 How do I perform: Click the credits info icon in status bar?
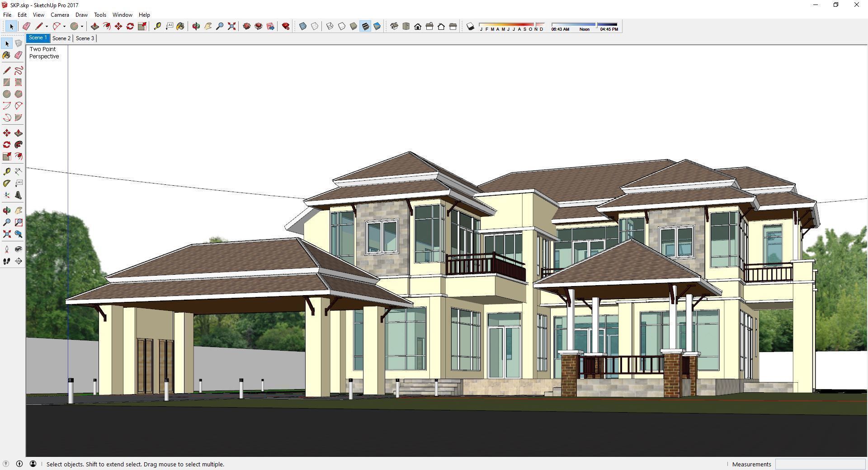tap(19, 464)
